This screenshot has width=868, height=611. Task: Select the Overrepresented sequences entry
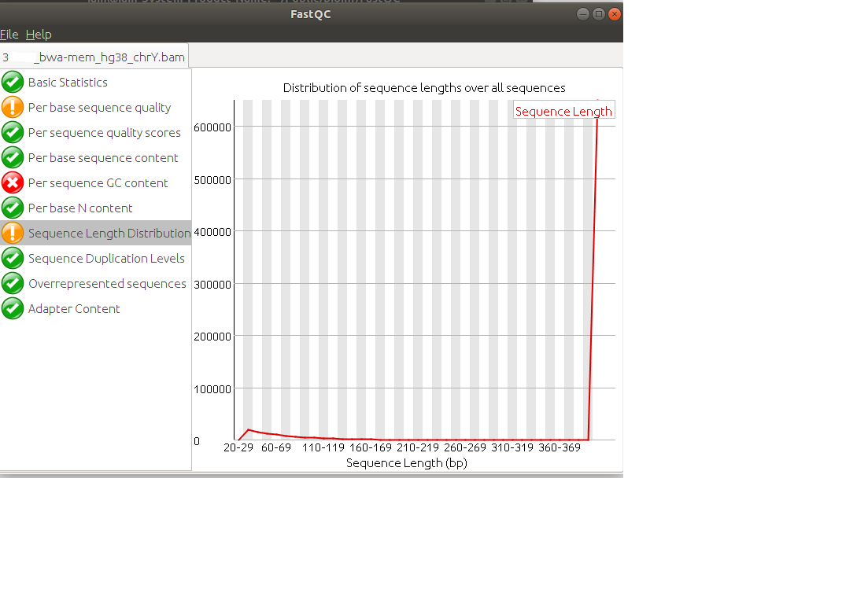click(107, 284)
